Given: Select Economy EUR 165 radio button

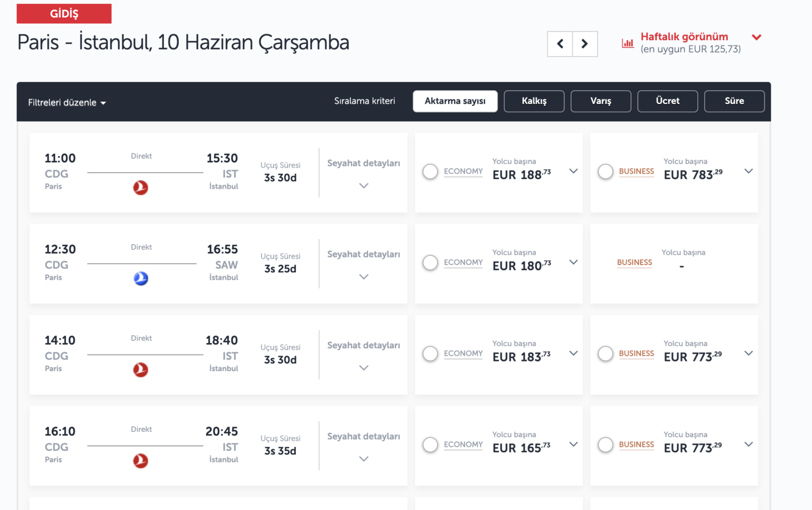Looking at the screenshot, I should [x=430, y=445].
